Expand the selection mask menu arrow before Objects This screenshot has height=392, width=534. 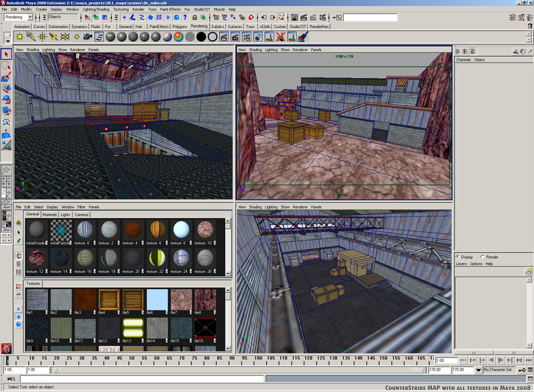(45, 17)
